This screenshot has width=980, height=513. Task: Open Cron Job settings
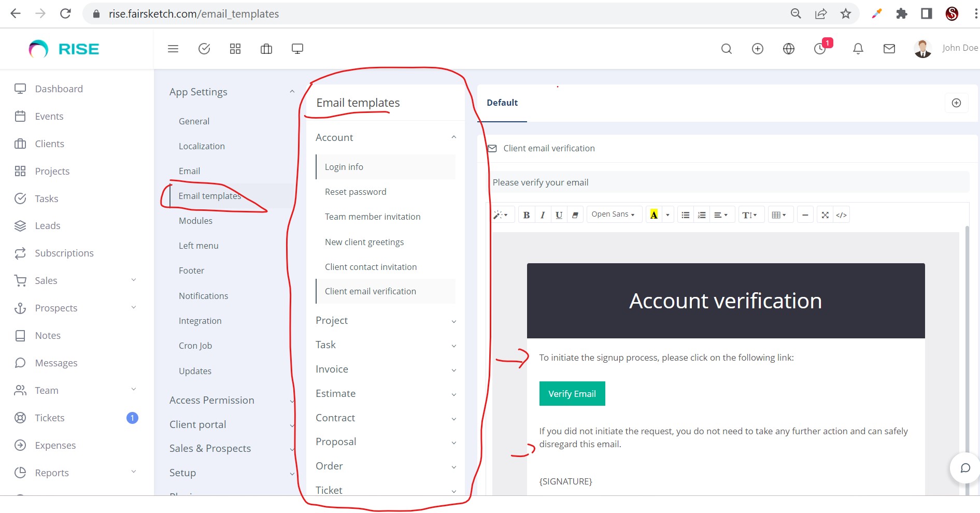[x=195, y=346]
